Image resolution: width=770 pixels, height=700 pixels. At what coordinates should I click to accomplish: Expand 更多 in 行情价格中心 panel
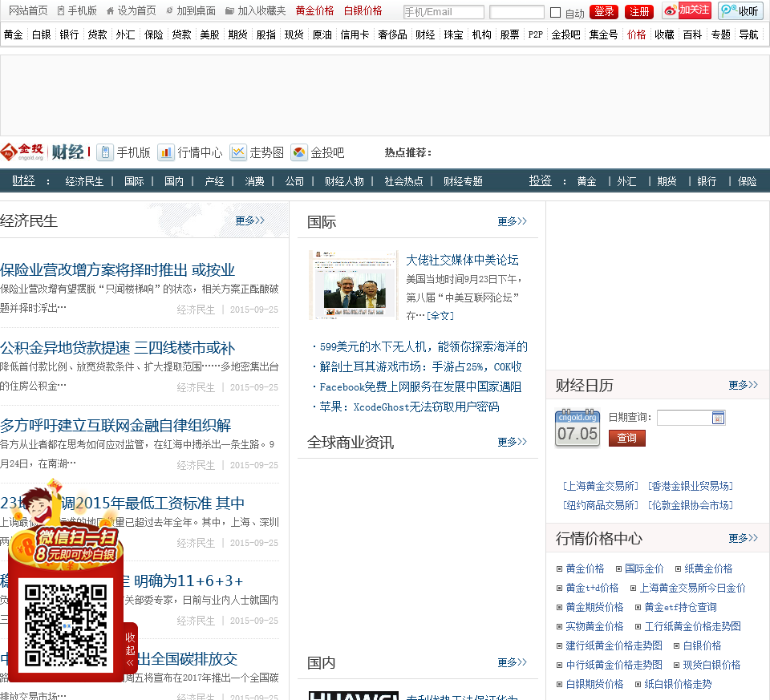click(744, 538)
